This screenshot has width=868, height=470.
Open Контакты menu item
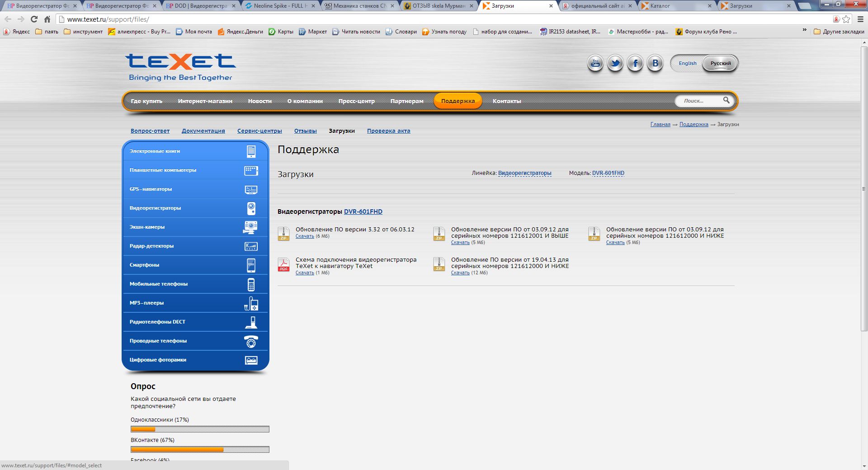pos(507,101)
